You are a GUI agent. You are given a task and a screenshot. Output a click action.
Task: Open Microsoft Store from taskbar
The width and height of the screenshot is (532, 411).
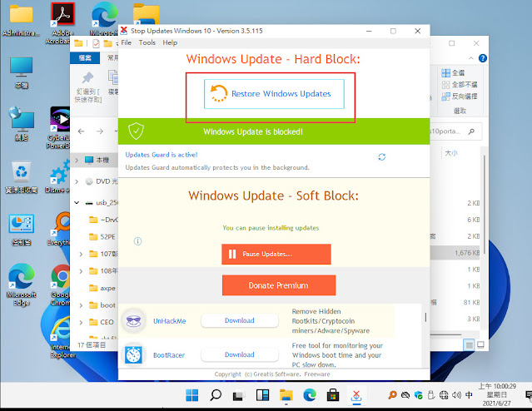coord(333,395)
